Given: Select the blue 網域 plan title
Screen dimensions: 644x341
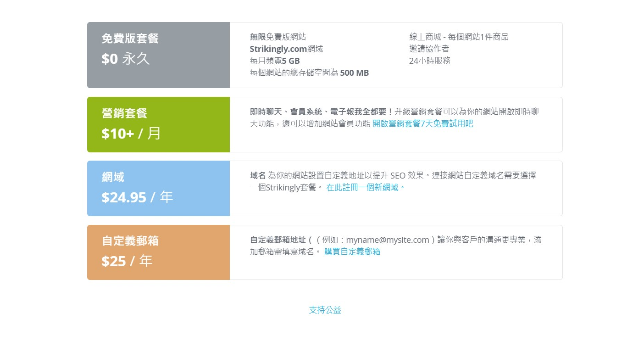Looking at the screenshot, I should coord(113,177).
